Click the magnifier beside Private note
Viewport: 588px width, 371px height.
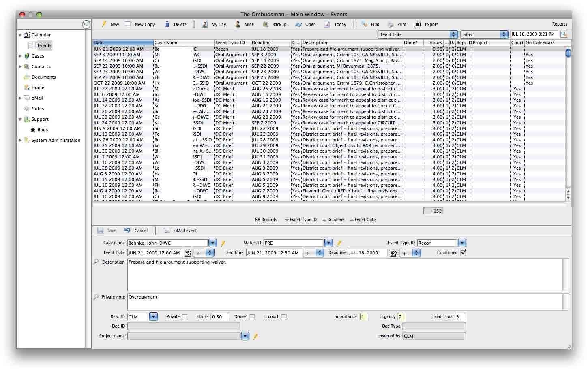tap(96, 297)
